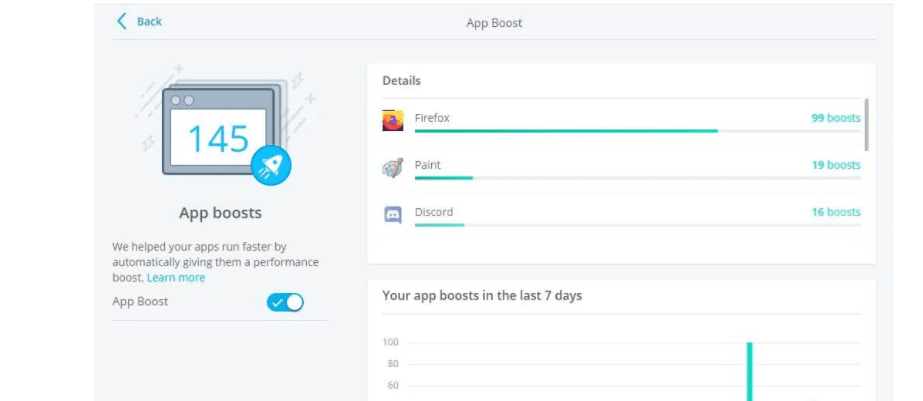Click the Discord boost progress bar
The height and width of the screenshot is (401, 923).
click(440, 225)
